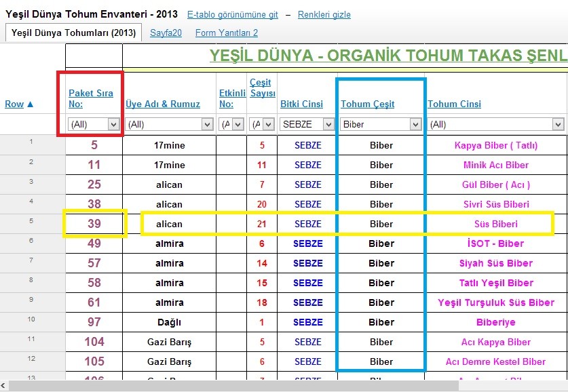Sort by the Tohum Cinsi column header

click(454, 104)
